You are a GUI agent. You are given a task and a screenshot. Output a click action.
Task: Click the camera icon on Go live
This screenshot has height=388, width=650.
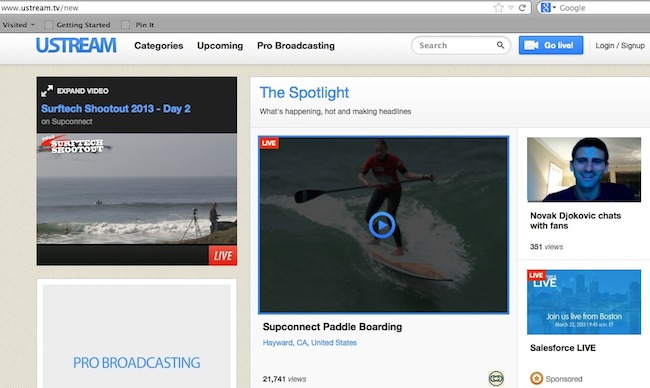click(531, 45)
